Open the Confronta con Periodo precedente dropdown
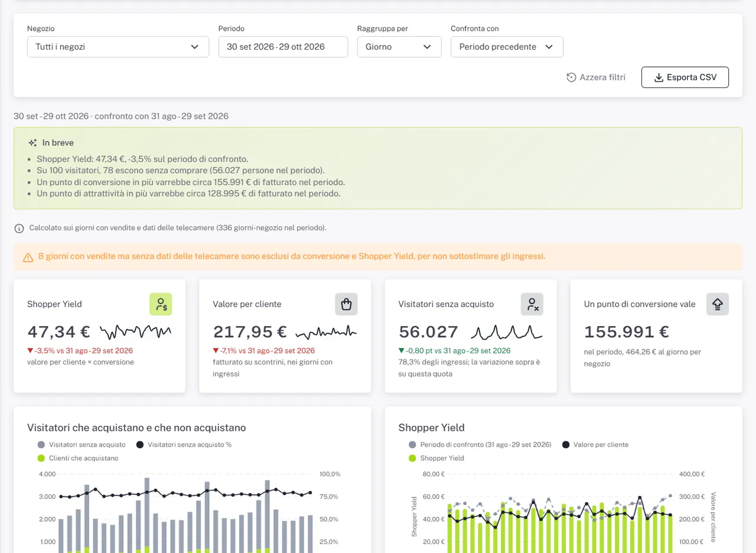Image resolution: width=756 pixels, height=553 pixels. [x=507, y=47]
